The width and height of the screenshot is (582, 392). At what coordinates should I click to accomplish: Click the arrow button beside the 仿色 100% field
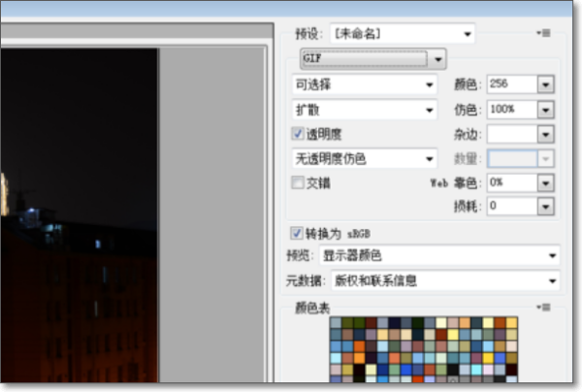coord(545,109)
